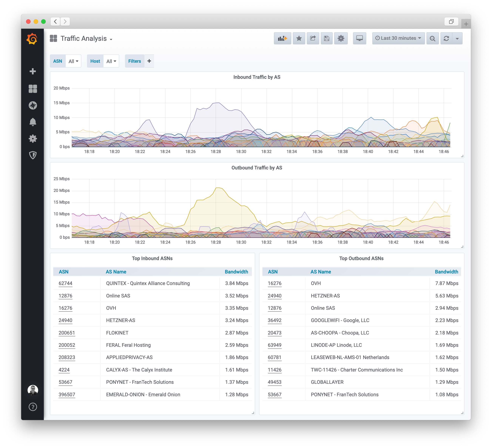Open dashboard settings gear in toolbar
Screen dimensions: 492x448
pos(341,38)
